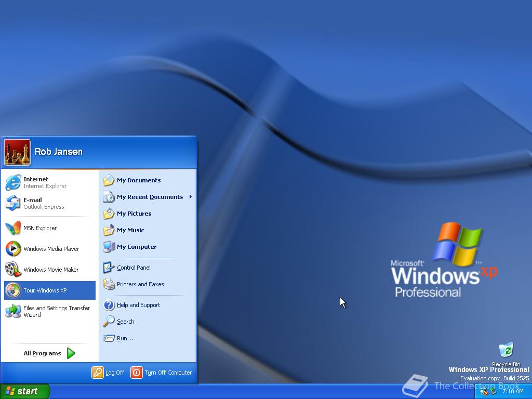Launch Outlook Express E-mail icon
This screenshot has width=532, height=399.
(x=13, y=203)
